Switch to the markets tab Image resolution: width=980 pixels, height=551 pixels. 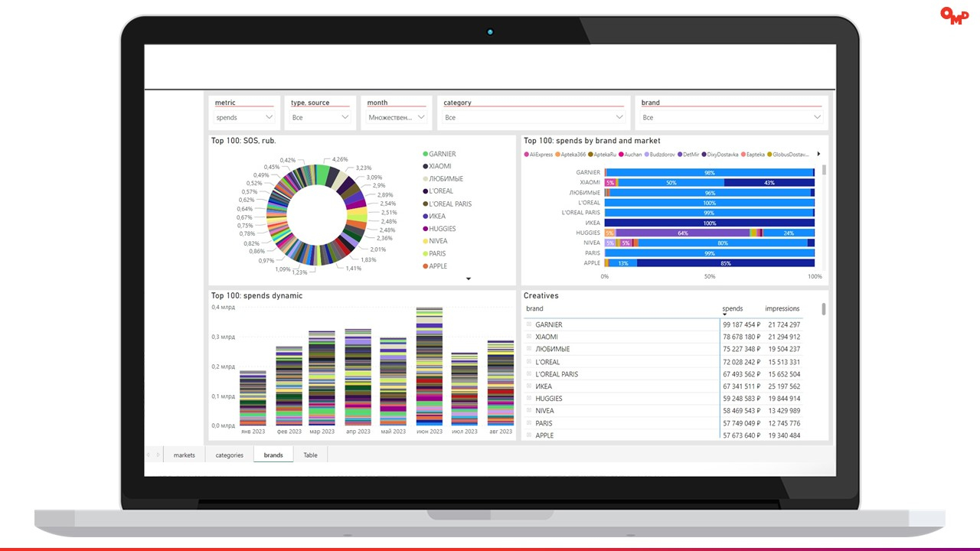185,455
